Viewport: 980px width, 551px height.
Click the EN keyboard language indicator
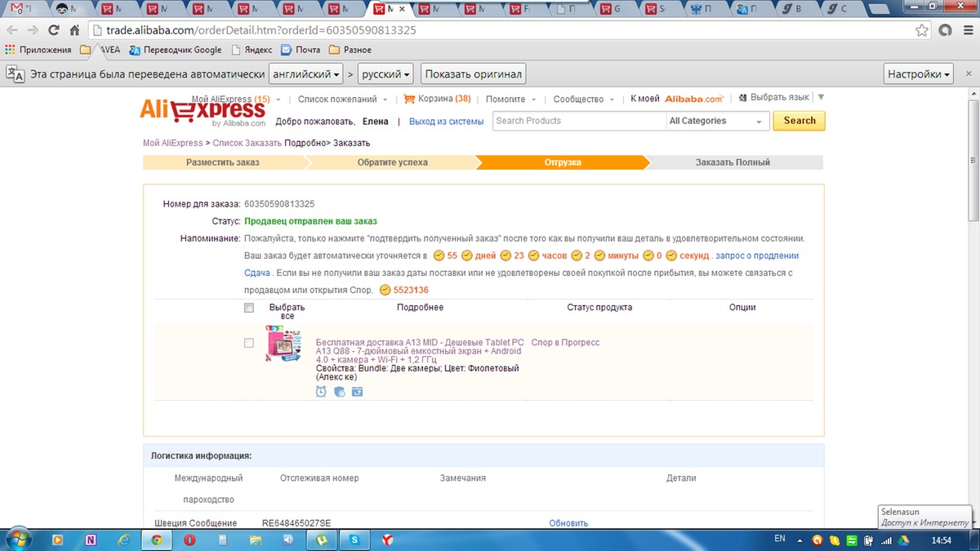(780, 540)
